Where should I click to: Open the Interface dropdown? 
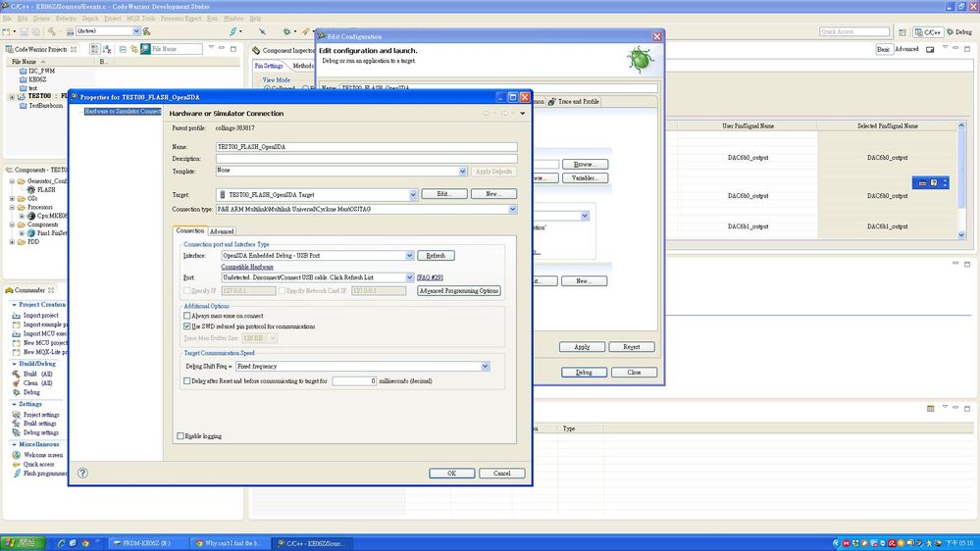point(409,256)
